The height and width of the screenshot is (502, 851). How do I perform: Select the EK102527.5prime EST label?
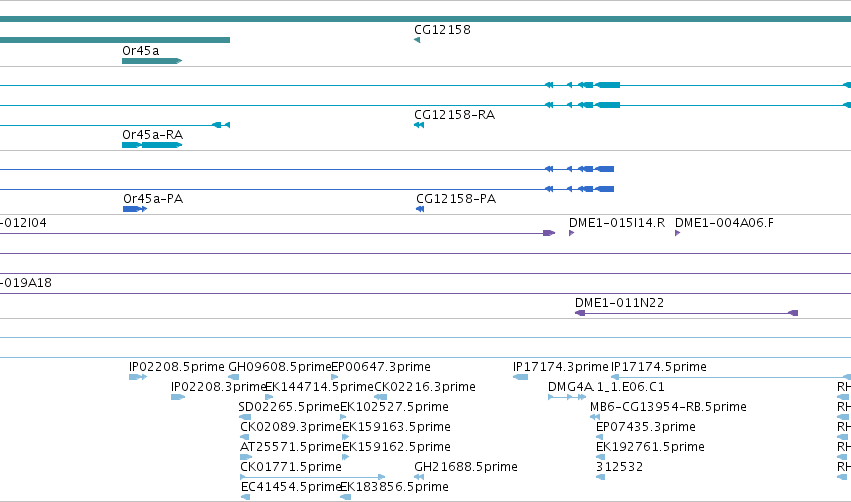394,407
